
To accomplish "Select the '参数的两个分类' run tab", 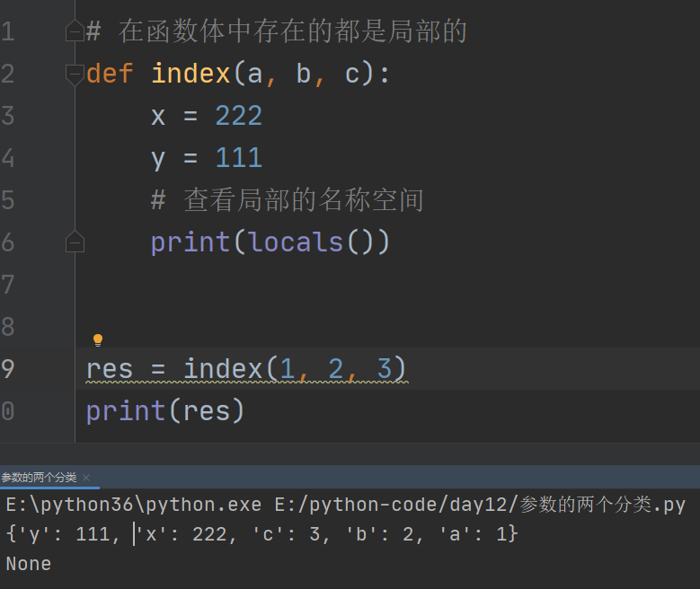I will coord(39,478).
